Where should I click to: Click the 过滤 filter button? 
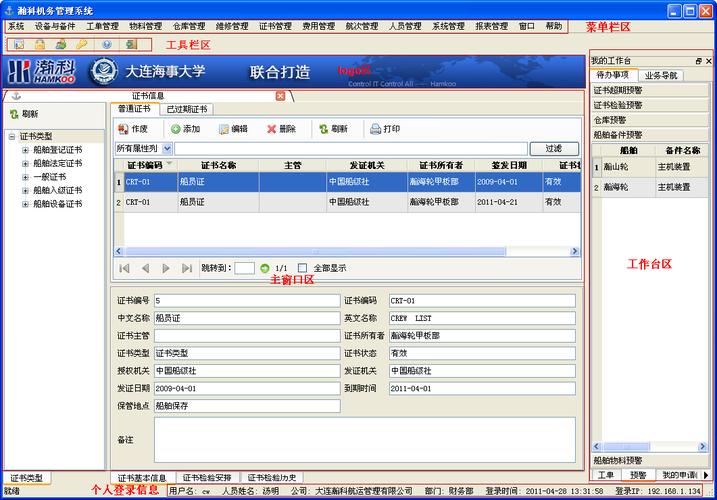pos(554,148)
